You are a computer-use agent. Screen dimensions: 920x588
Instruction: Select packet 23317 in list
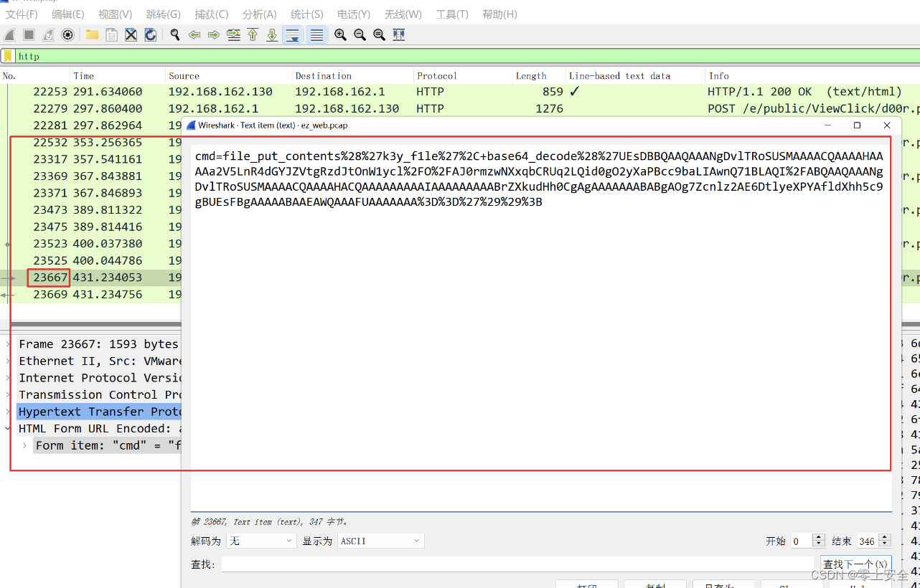coord(90,159)
